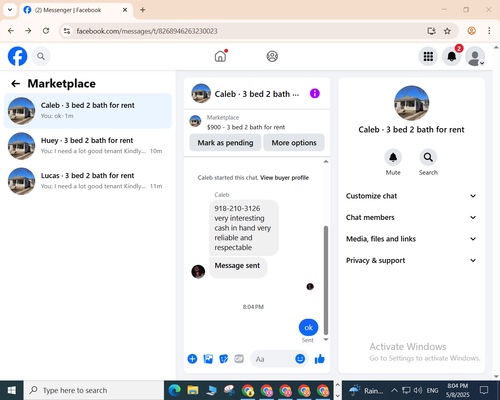Click the install app icon in address bar

pos(432,31)
